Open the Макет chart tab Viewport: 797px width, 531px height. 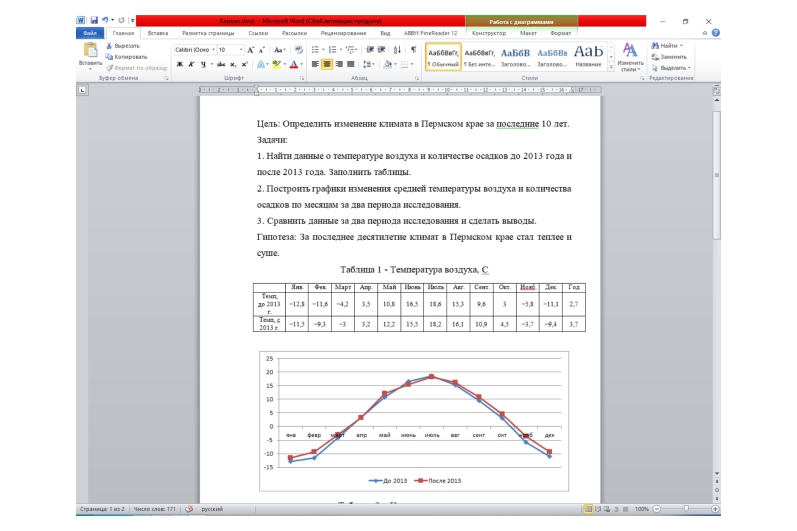click(528, 33)
